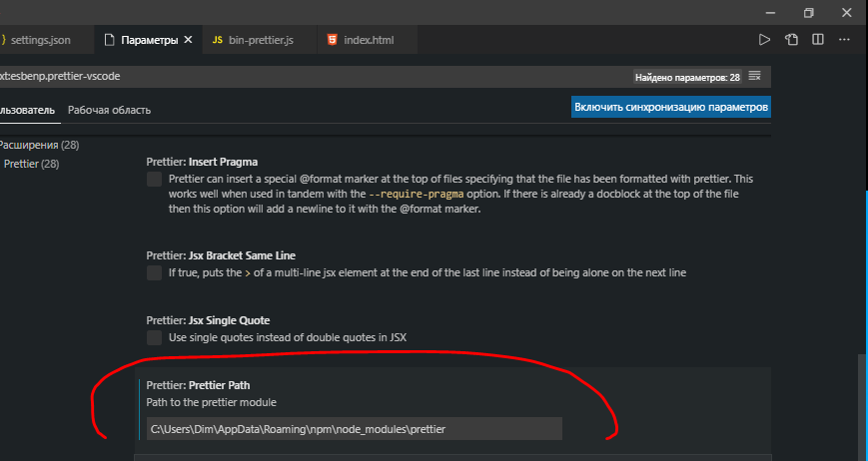Close the Параметры tab
Screen dimensions: 868x461
click(188, 40)
